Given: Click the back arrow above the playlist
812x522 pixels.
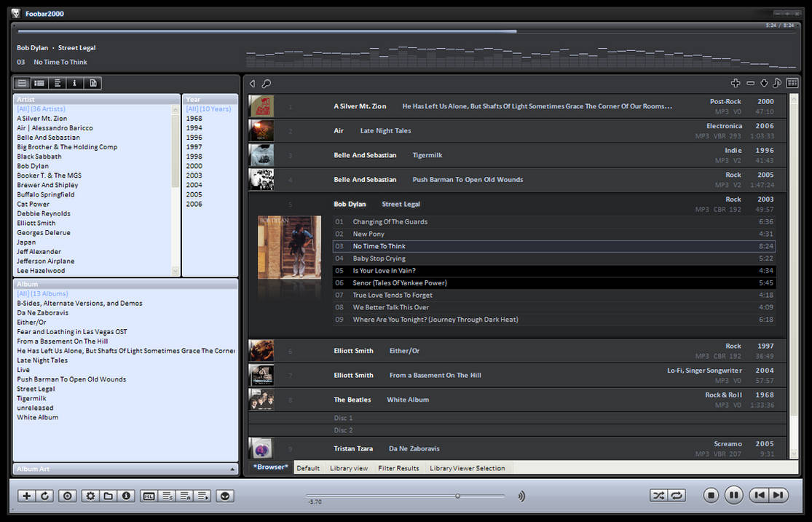Looking at the screenshot, I should tap(252, 84).
